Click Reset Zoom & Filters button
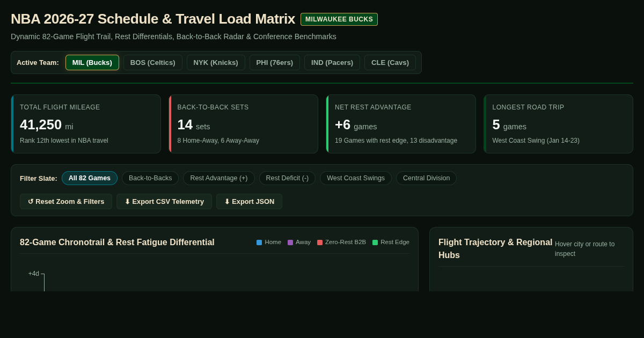644x338 pixels. tap(66, 202)
